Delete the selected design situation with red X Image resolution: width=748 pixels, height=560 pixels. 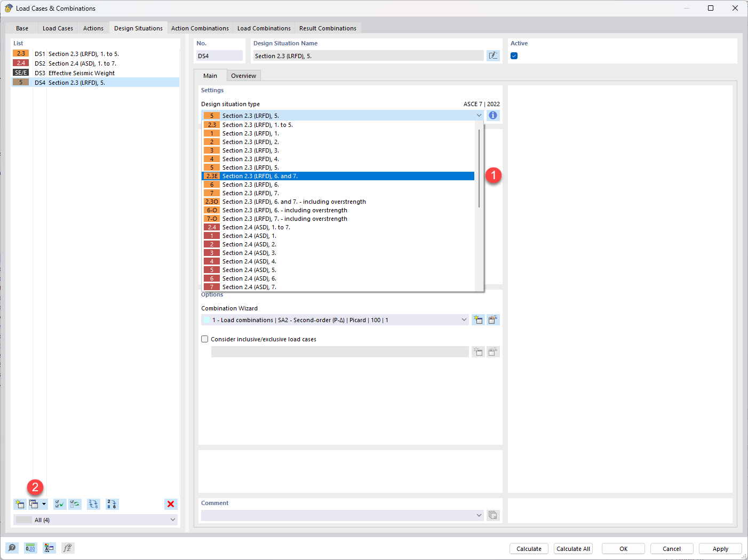[x=171, y=504]
